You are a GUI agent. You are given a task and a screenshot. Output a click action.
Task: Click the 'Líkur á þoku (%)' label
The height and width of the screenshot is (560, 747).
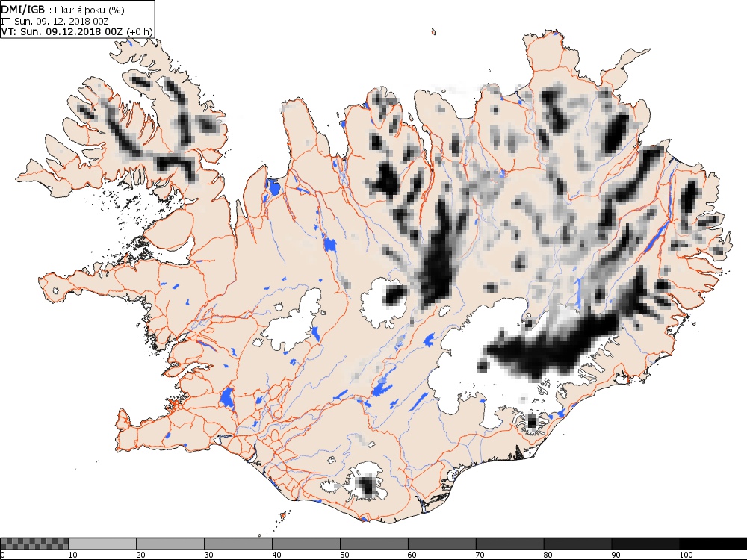[x=90, y=10]
